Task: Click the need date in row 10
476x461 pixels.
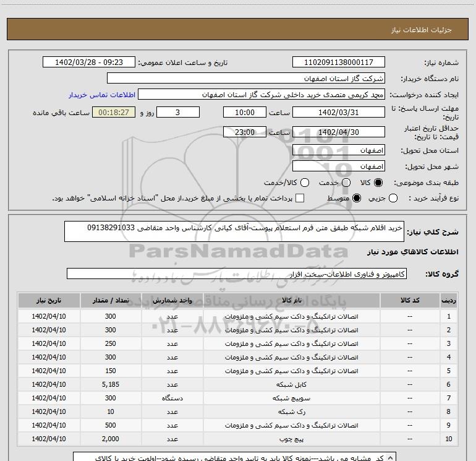Action: point(49,439)
